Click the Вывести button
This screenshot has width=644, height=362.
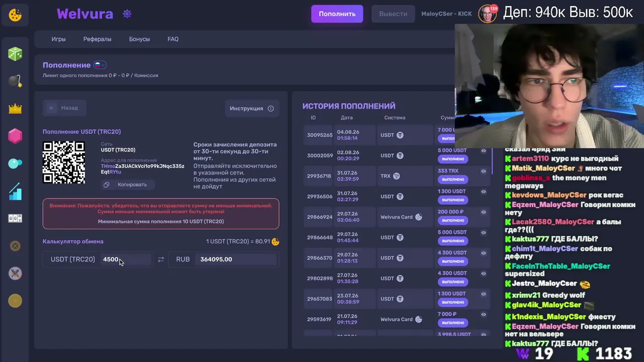pyautogui.click(x=393, y=14)
